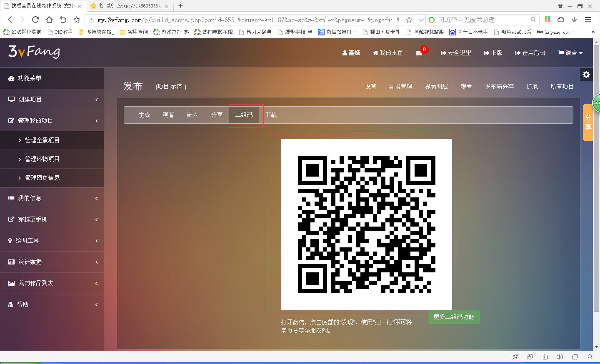Click the browser forward arrow
This screenshot has height=364, width=600.
click(x=22, y=20)
